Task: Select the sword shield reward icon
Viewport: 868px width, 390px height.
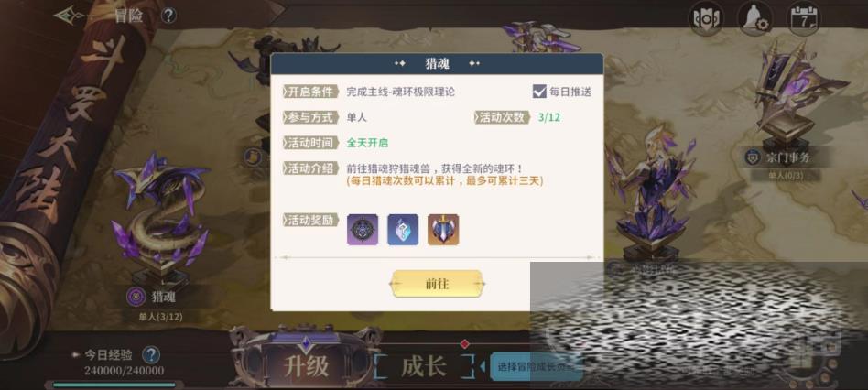Action: (x=443, y=230)
